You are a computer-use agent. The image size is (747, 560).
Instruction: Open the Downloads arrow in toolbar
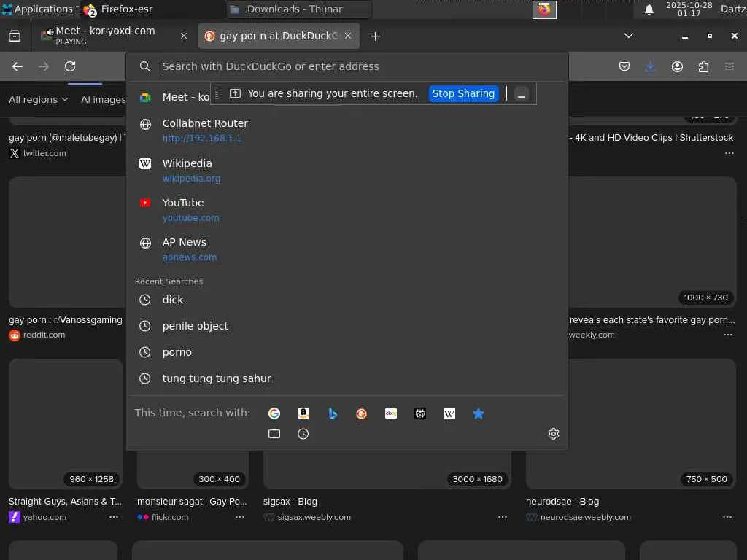point(650,66)
